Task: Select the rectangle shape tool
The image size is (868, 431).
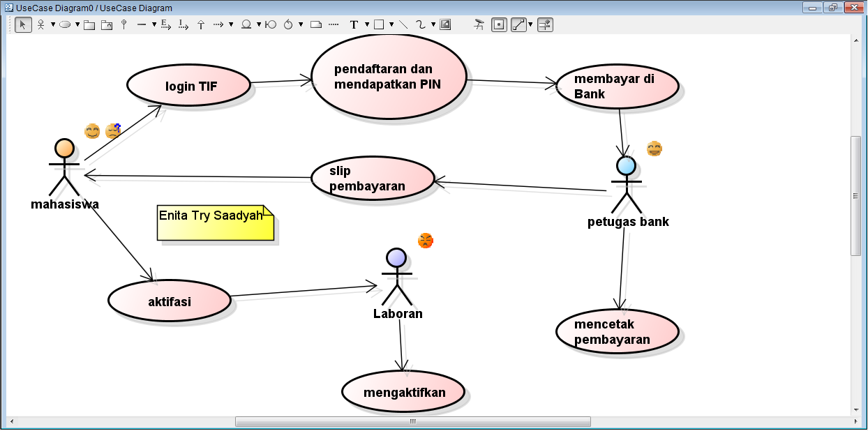Action: [378, 24]
